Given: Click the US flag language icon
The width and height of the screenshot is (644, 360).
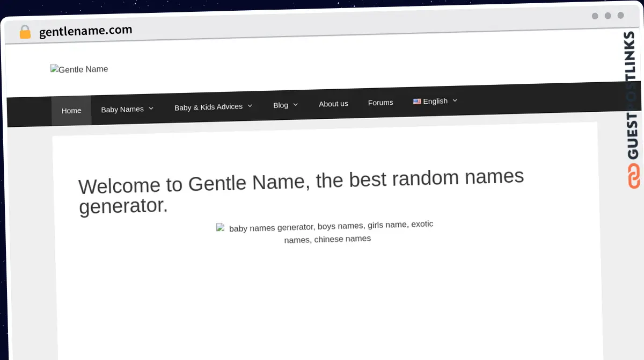Looking at the screenshot, I should click(416, 101).
